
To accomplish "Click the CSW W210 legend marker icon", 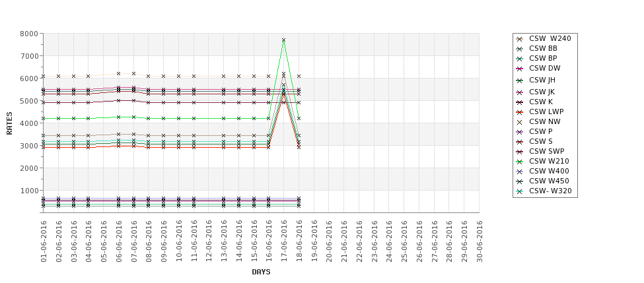I will click(520, 162).
